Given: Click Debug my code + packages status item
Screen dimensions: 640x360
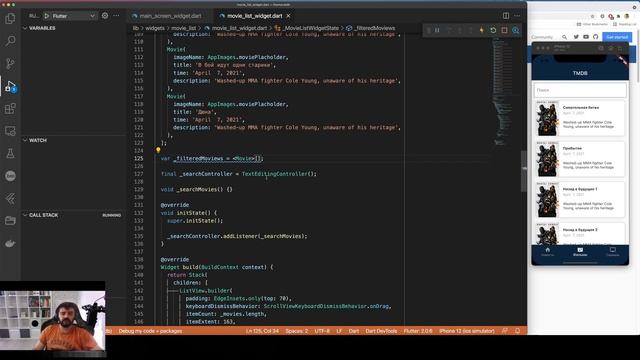Looking at the screenshot, I should (x=150, y=331).
